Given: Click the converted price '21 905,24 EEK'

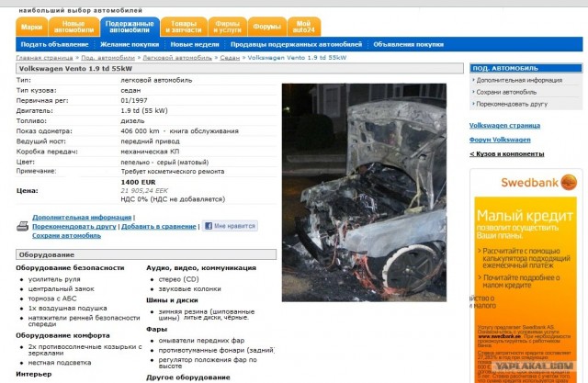Looking at the screenshot, I should [144, 191].
